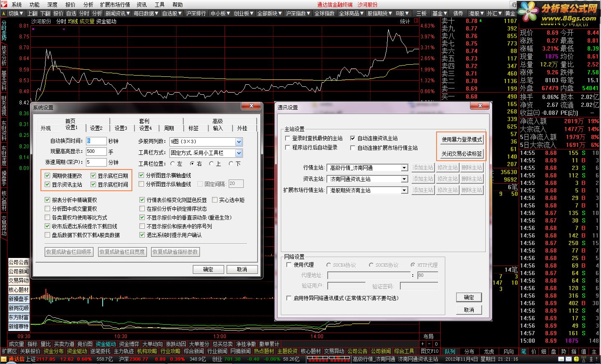The width and height of the screenshot is (601, 364).
Task: Toggle 显示底栏时间 checkbox
Action: tap(93, 185)
